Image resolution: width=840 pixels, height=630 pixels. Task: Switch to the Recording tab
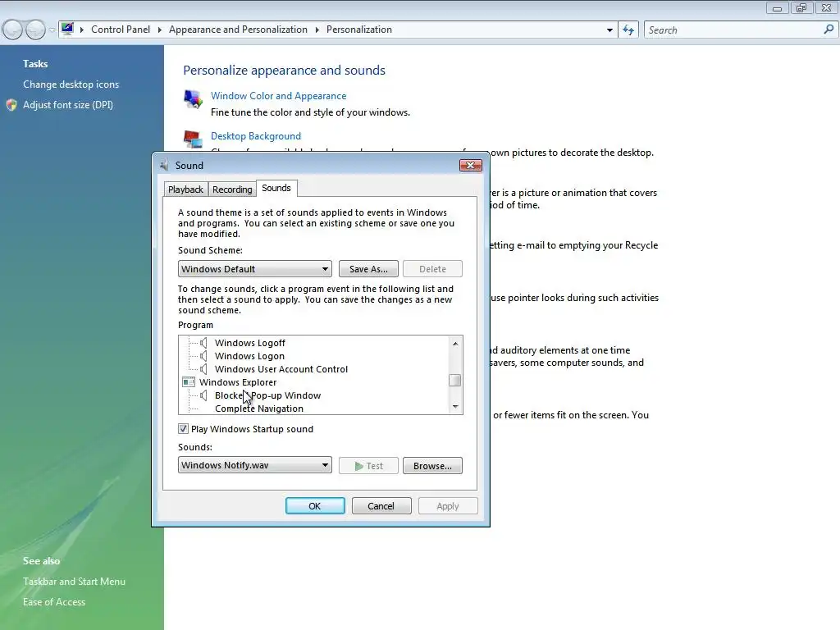pos(232,189)
